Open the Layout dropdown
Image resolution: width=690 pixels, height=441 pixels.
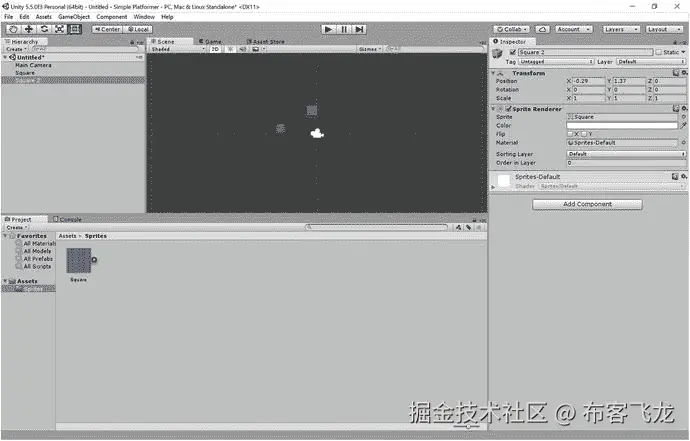[x=664, y=29]
